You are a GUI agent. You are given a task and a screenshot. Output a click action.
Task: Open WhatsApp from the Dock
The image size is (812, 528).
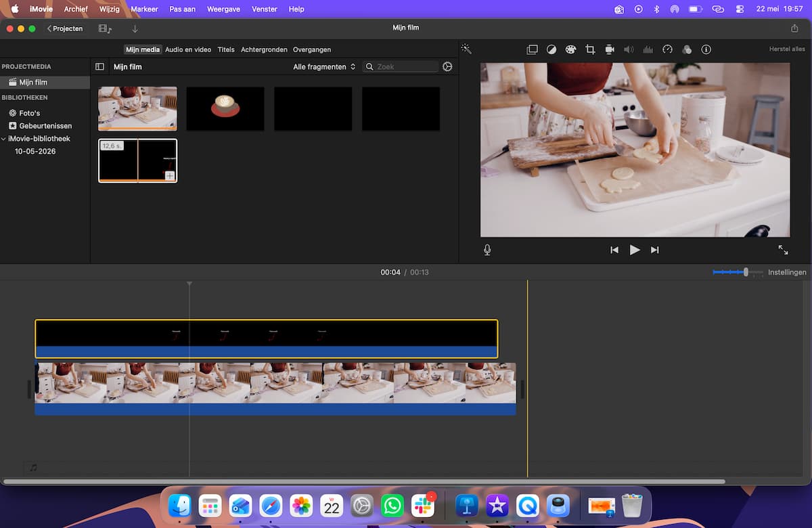point(392,506)
